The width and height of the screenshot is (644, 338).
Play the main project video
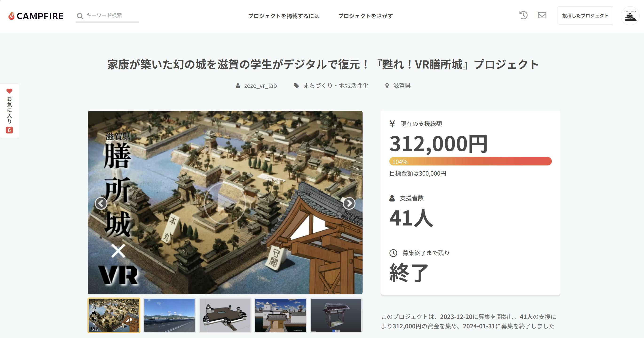point(225,203)
